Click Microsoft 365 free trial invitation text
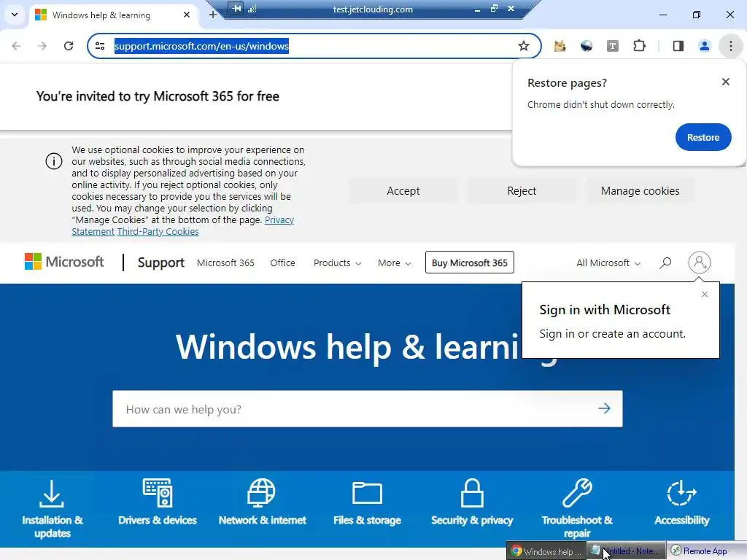The height and width of the screenshot is (560, 747). tap(158, 96)
